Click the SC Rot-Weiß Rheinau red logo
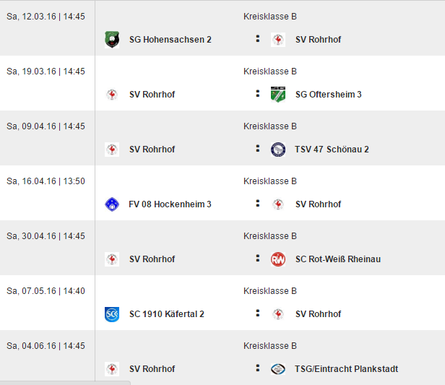445x385 pixels. tap(278, 259)
